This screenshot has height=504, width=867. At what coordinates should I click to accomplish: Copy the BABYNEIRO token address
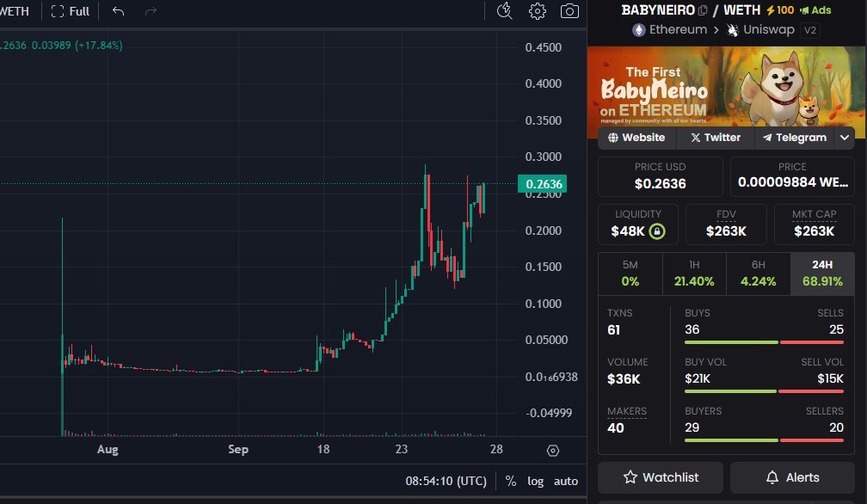click(x=702, y=10)
